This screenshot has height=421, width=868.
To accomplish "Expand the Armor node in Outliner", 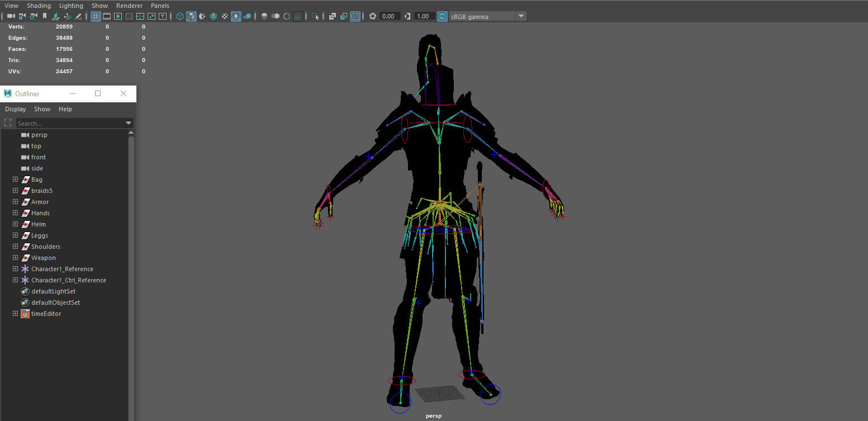I will [16, 202].
